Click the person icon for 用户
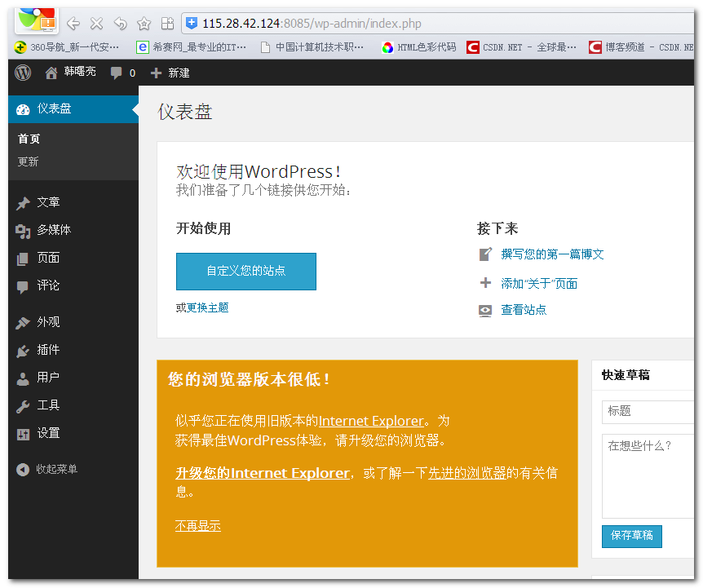The image size is (703, 588). pos(22,378)
